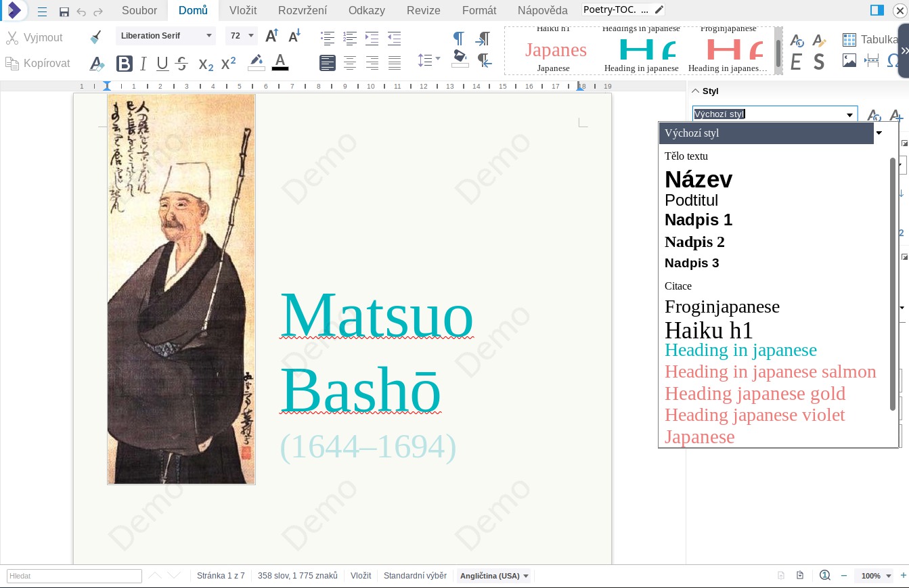909x588 pixels.
Task: Click the Strong emphasis S icon
Action: tap(819, 63)
